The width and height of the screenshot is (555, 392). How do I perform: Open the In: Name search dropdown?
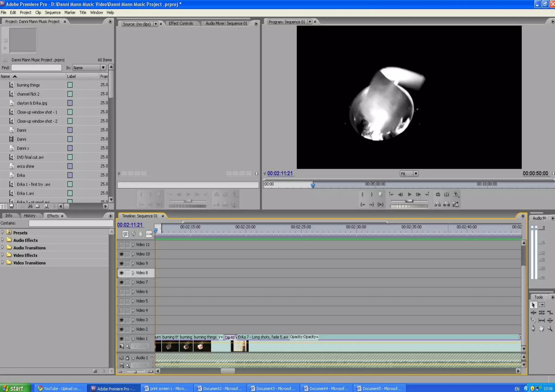point(103,68)
